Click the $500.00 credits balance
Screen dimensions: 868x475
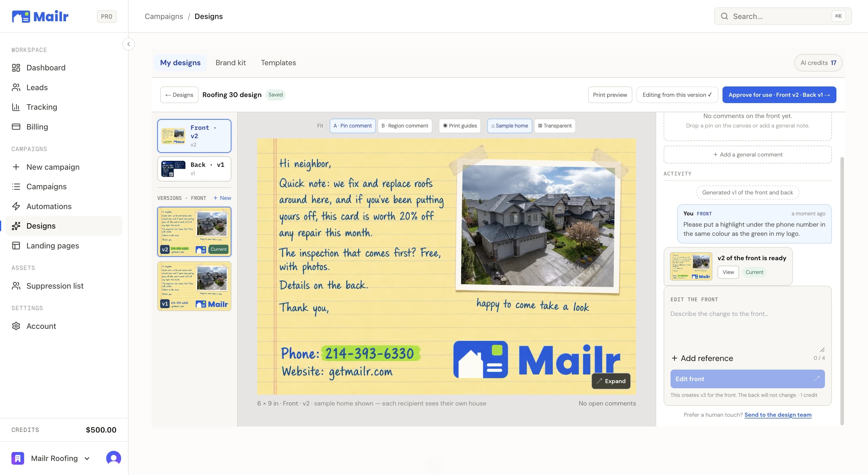(x=101, y=430)
